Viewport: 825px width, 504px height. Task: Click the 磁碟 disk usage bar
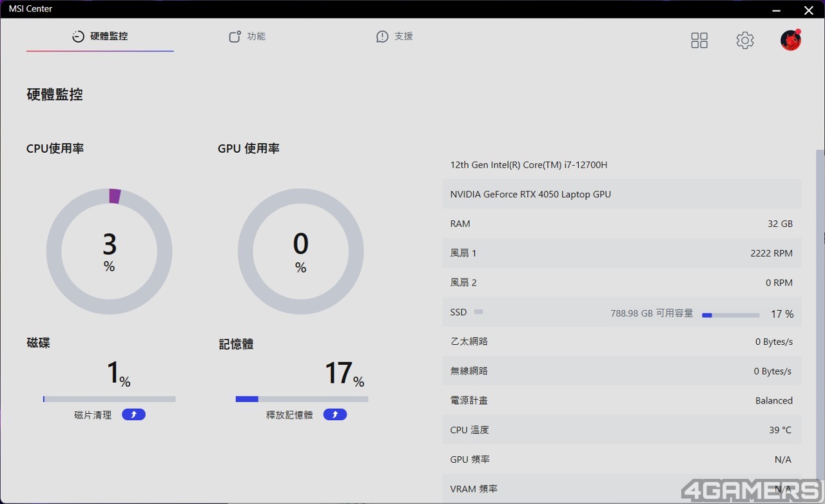point(109,399)
